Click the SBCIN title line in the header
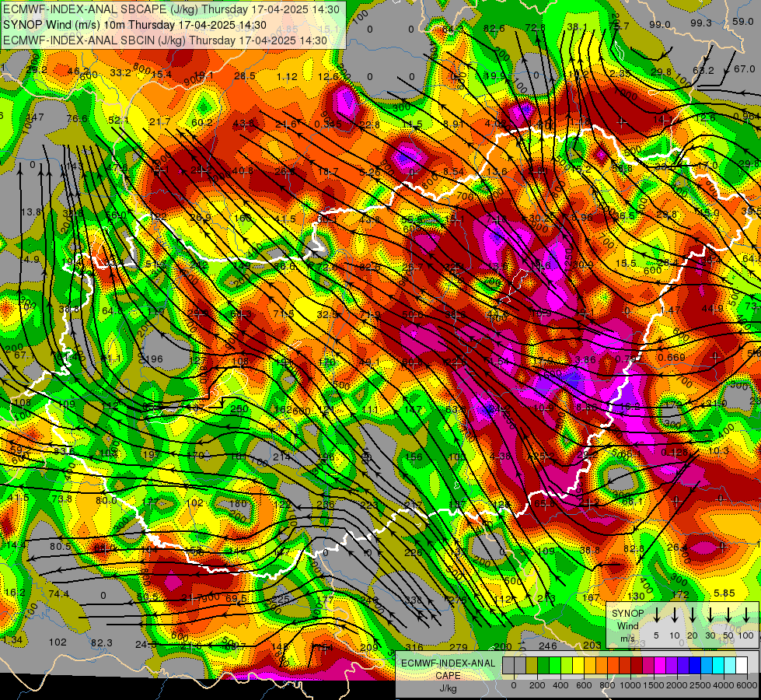The width and height of the screenshot is (761, 700). (165, 40)
